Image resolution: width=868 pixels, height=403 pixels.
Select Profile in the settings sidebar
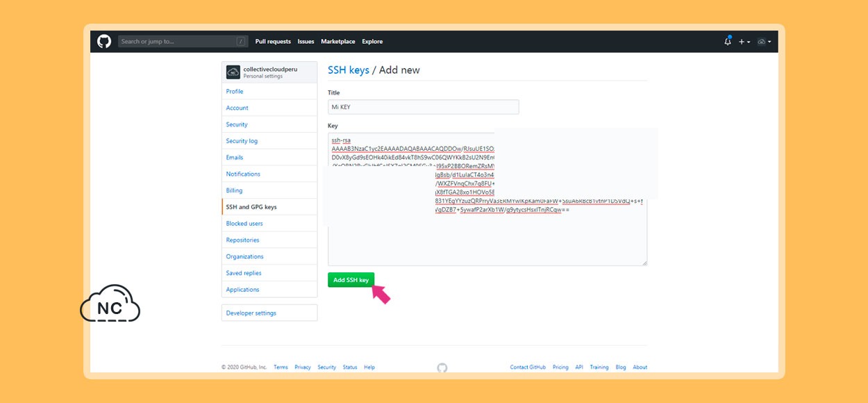[x=269, y=92]
